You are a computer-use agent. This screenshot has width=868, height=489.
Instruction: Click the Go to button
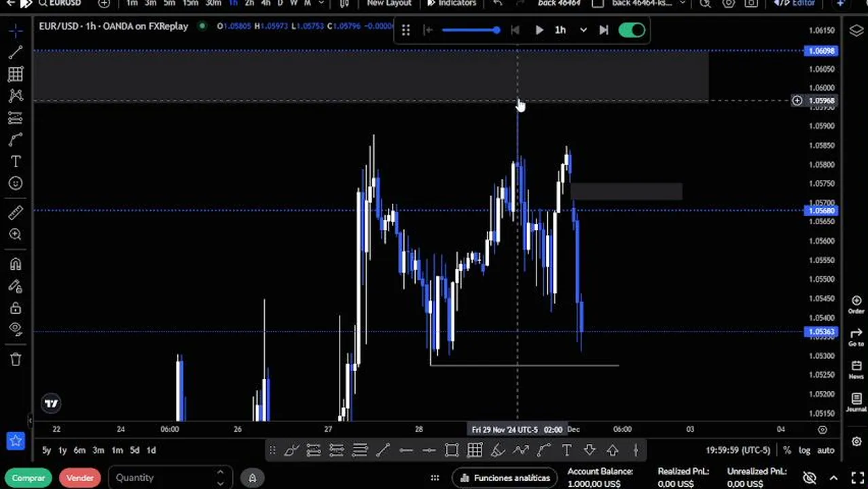click(x=856, y=338)
